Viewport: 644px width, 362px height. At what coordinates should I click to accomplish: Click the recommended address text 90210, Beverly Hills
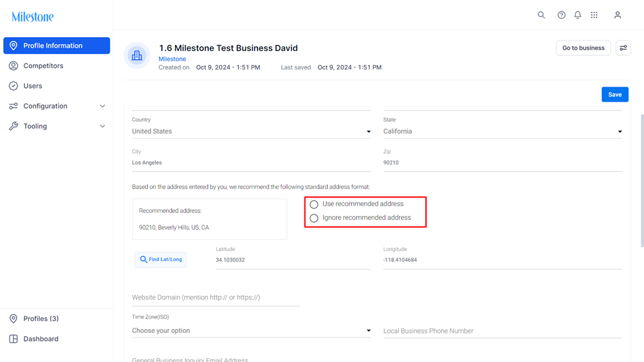point(174,228)
